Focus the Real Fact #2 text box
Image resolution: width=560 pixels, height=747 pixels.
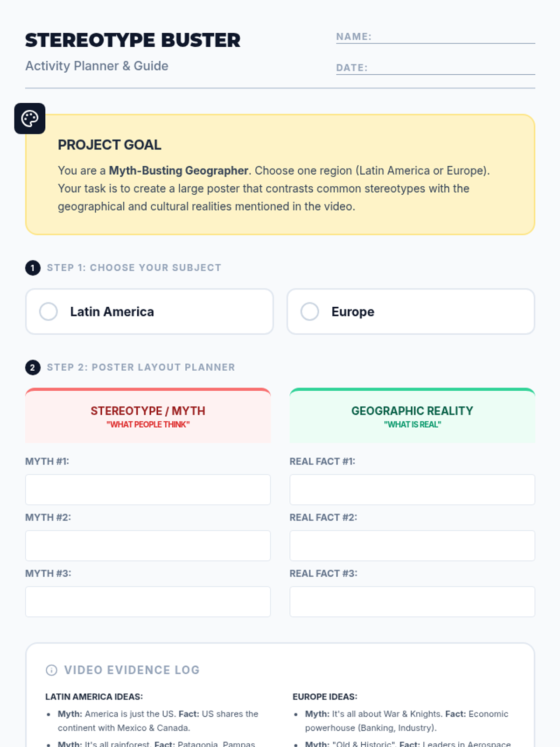coord(412,546)
